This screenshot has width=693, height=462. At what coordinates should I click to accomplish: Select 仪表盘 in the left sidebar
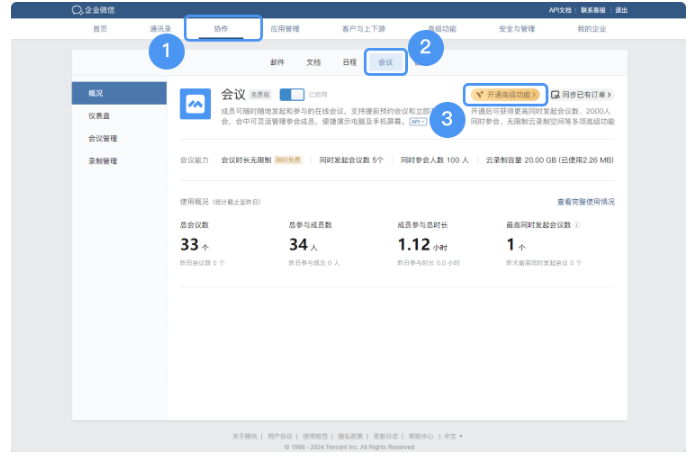(x=98, y=116)
